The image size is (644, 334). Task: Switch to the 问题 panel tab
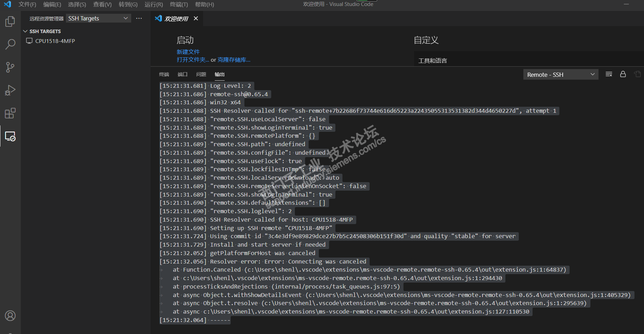[201, 74]
